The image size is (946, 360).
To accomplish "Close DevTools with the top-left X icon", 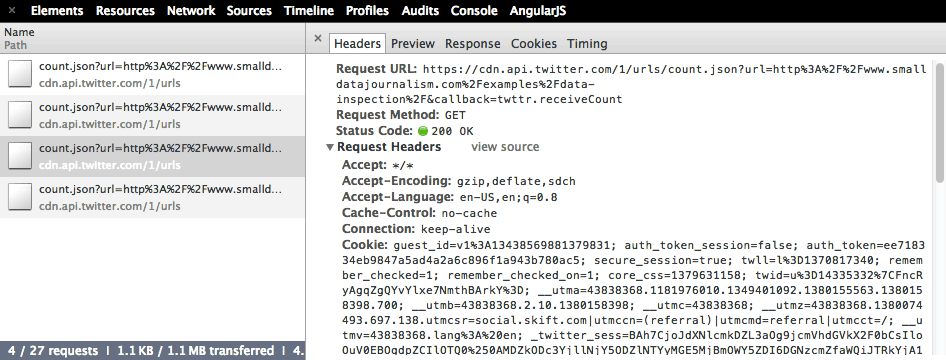I will click(11, 11).
